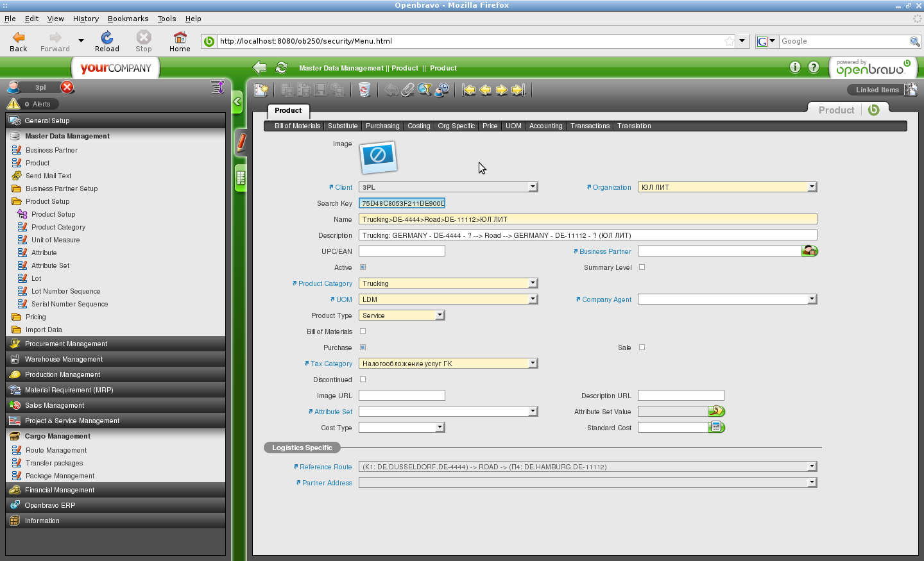Open Business Partner in the sidebar menu
This screenshot has height=561, width=924.
tap(51, 150)
